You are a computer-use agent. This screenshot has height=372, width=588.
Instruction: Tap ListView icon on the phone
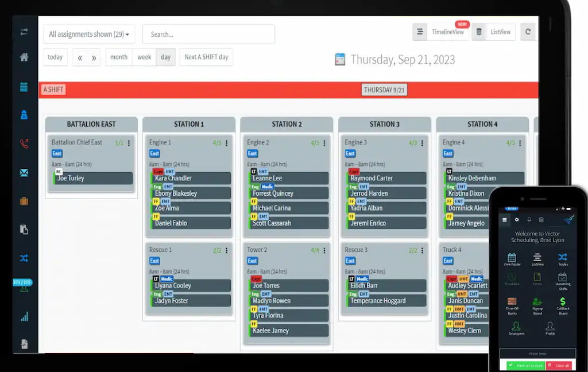pos(537,259)
